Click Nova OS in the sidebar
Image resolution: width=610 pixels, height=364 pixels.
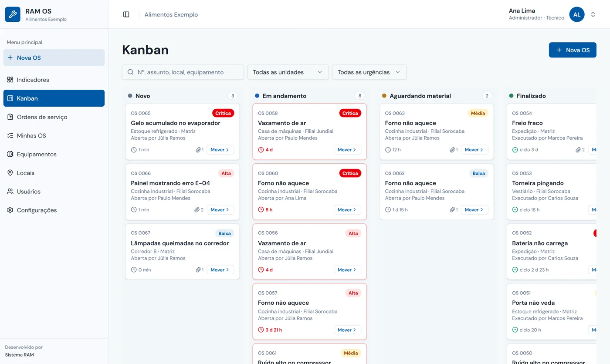[x=54, y=57]
